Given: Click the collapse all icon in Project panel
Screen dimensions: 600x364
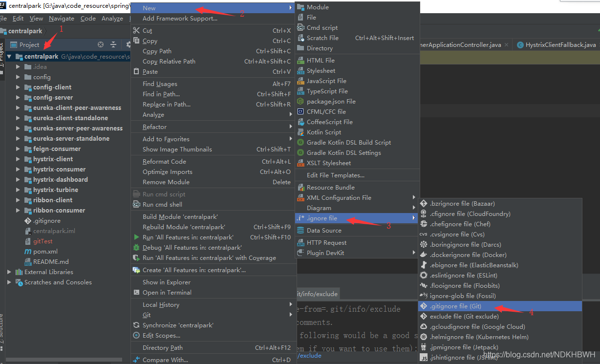Looking at the screenshot, I should [x=113, y=44].
